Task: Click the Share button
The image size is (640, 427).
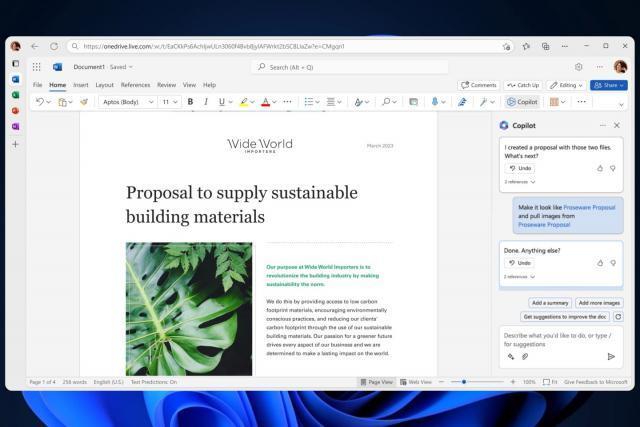Action: 608,85
